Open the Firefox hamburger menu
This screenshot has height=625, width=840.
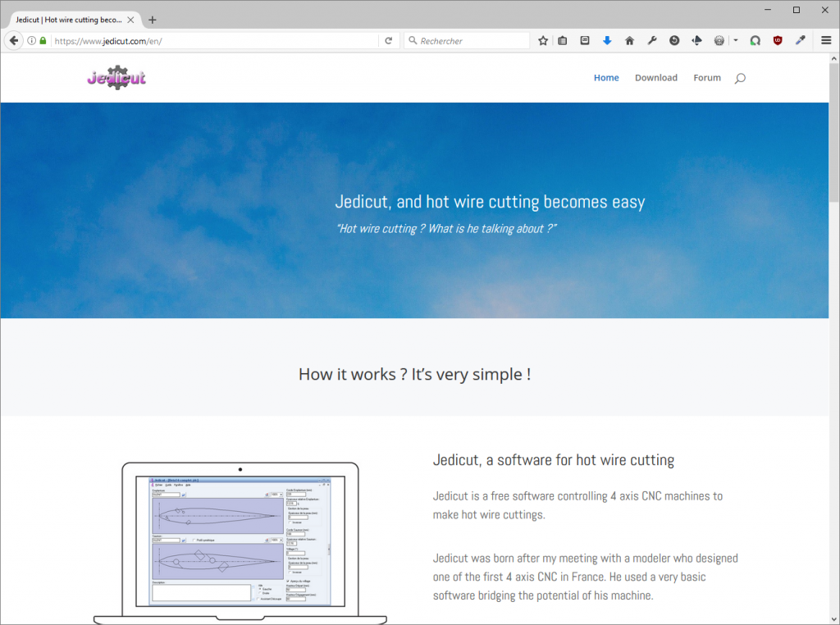(x=826, y=41)
